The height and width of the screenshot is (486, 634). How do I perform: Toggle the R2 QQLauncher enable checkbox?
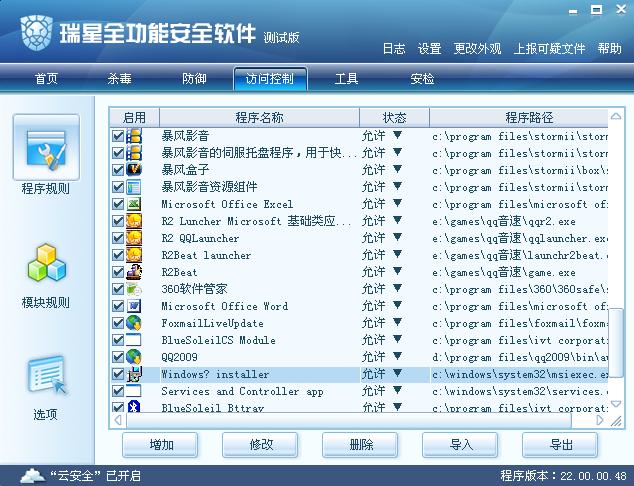118,238
